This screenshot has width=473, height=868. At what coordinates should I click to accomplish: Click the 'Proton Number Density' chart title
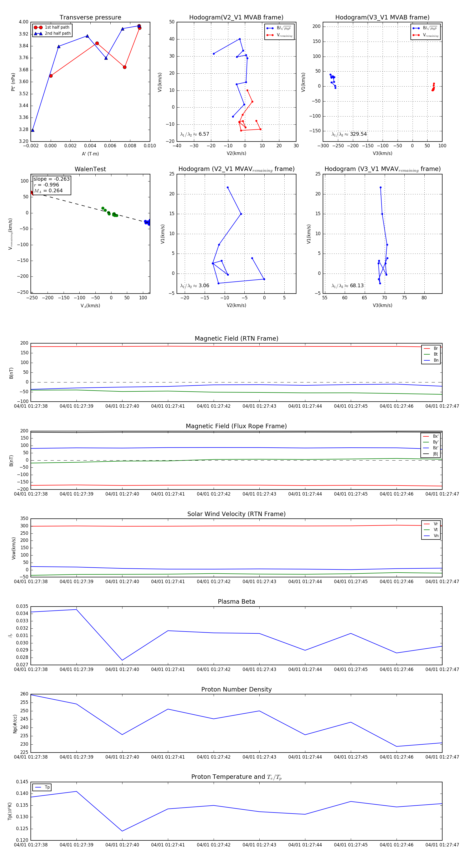pyautogui.click(x=236, y=689)
